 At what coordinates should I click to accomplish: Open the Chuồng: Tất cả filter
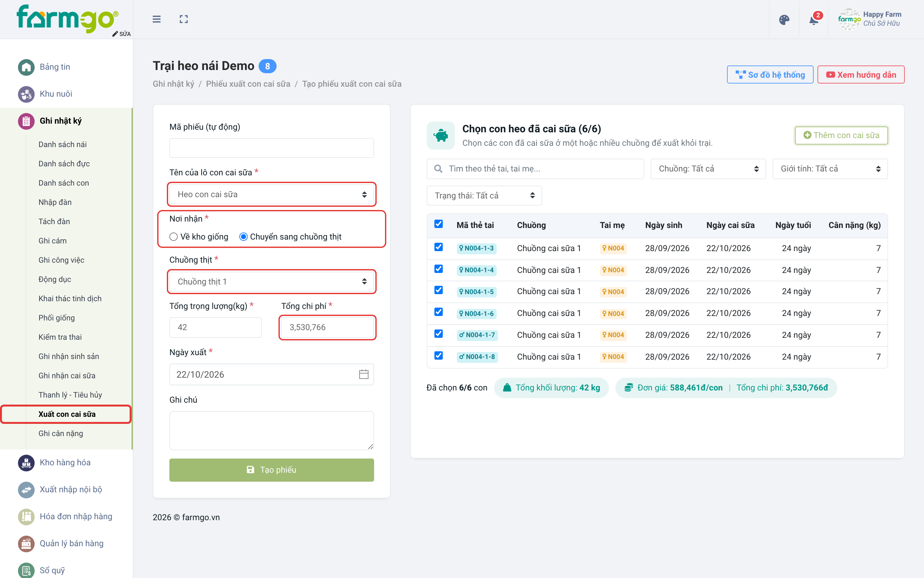click(708, 169)
